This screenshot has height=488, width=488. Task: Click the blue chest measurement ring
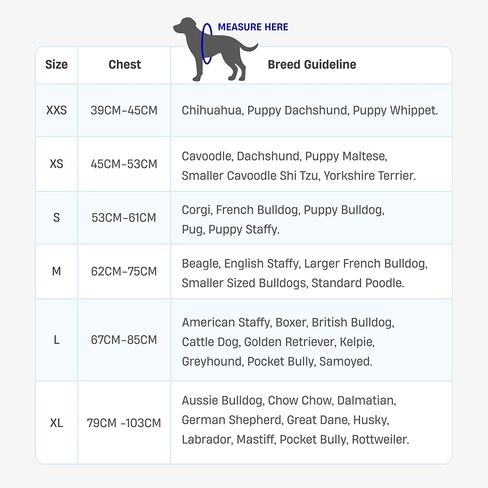[x=207, y=43]
